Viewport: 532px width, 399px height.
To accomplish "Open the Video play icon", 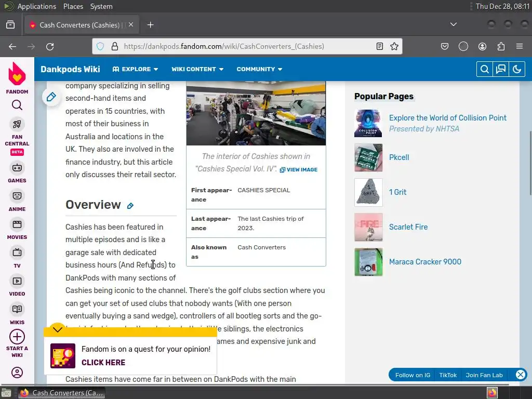I will click(x=17, y=281).
